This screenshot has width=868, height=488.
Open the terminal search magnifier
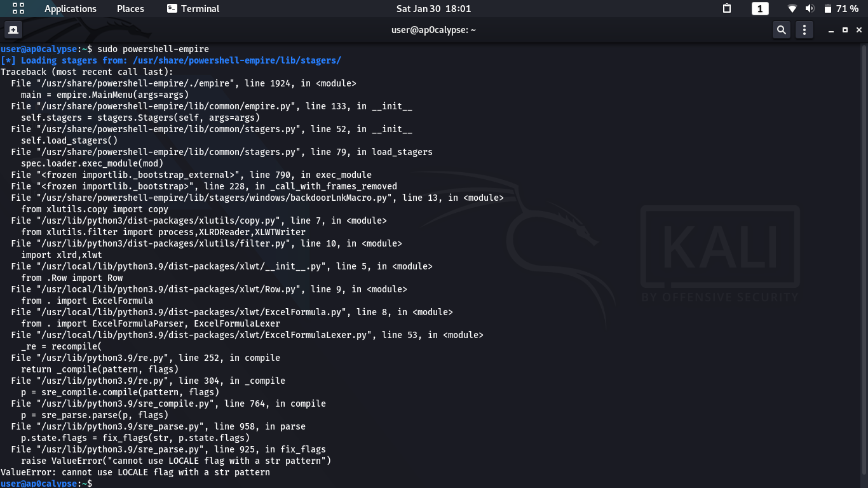coord(782,30)
